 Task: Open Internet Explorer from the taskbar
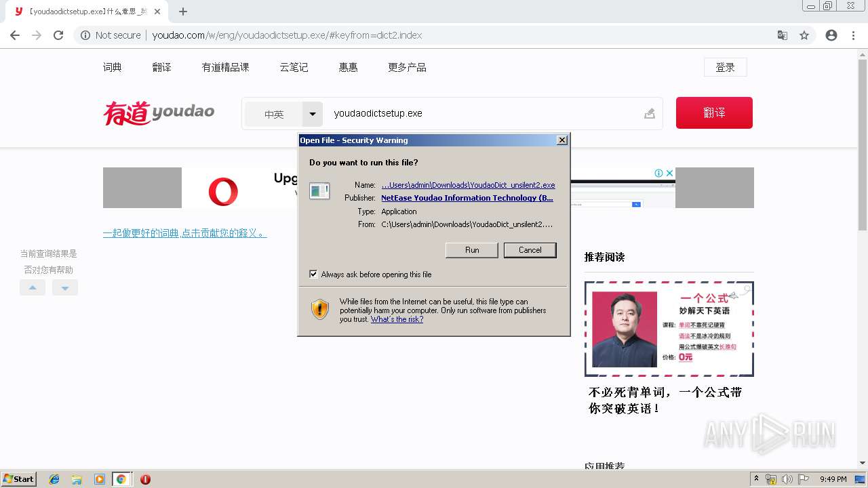tap(54, 479)
